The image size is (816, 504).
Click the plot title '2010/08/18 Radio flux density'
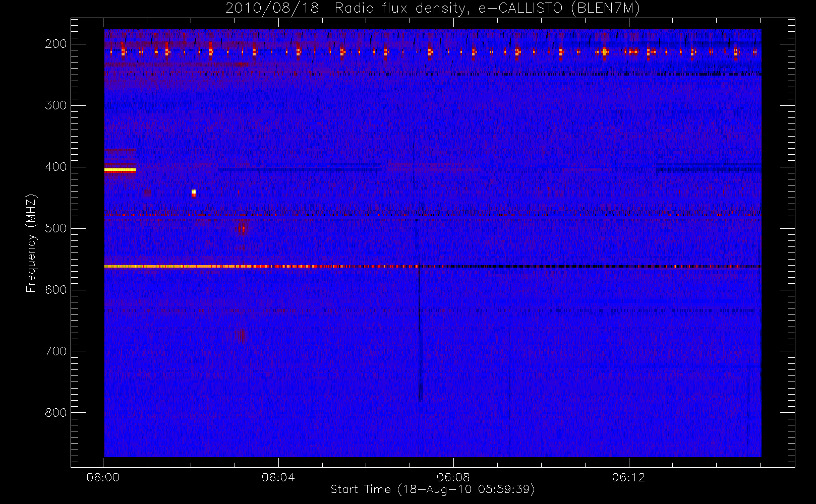433,9
